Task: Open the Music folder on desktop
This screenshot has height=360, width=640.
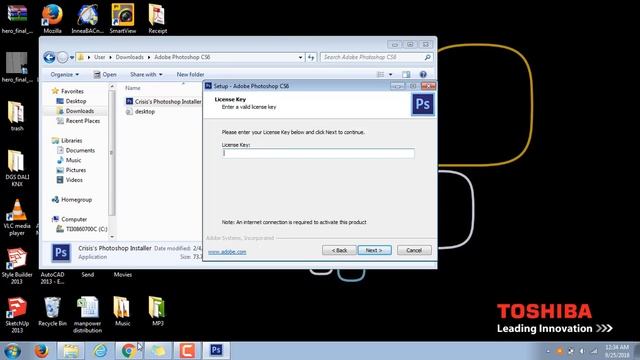Action: click(x=122, y=311)
